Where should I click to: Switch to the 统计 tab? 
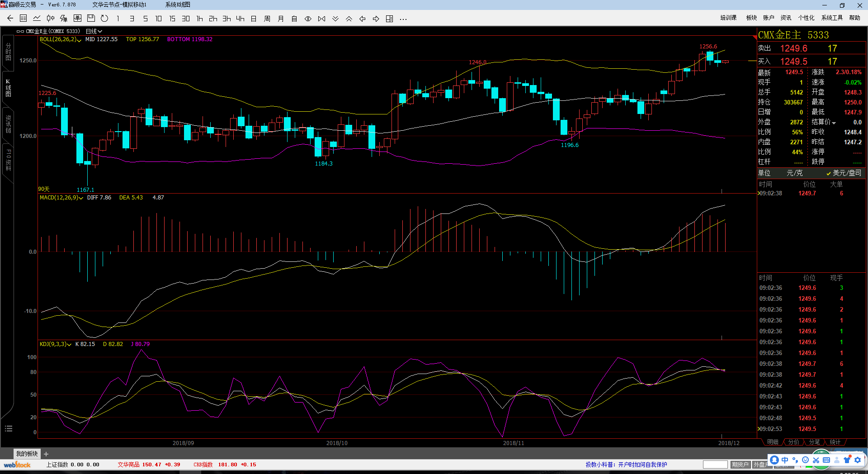[x=835, y=442]
